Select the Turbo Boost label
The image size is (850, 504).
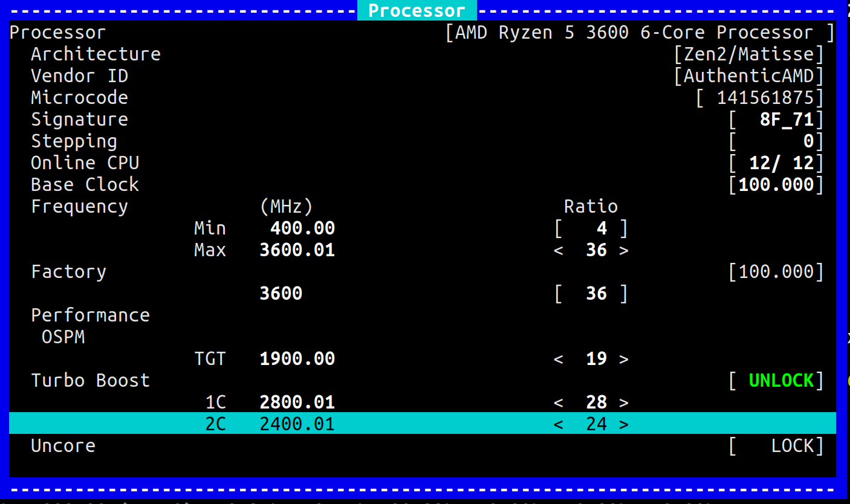[x=90, y=381]
